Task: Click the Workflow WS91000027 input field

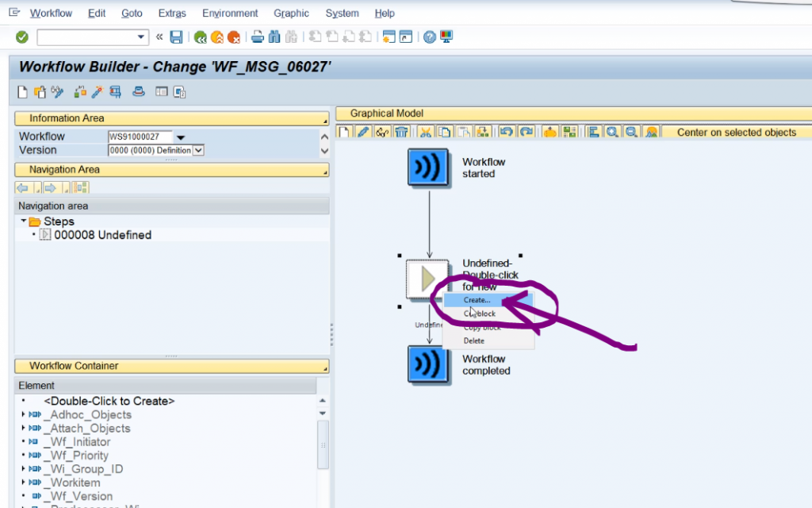Action: pyautogui.click(x=140, y=137)
